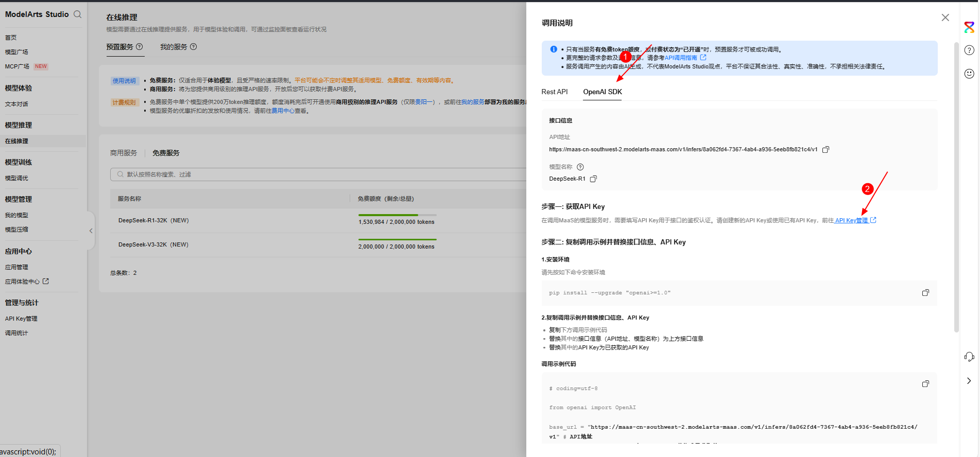Show help tooltip beside 我的服务
This screenshot has height=457, width=980.
(194, 47)
